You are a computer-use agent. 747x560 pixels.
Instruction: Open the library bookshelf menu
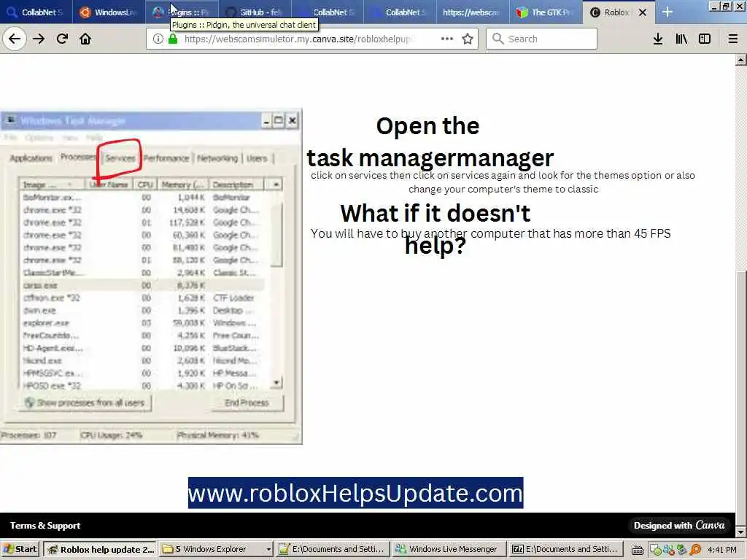681,39
